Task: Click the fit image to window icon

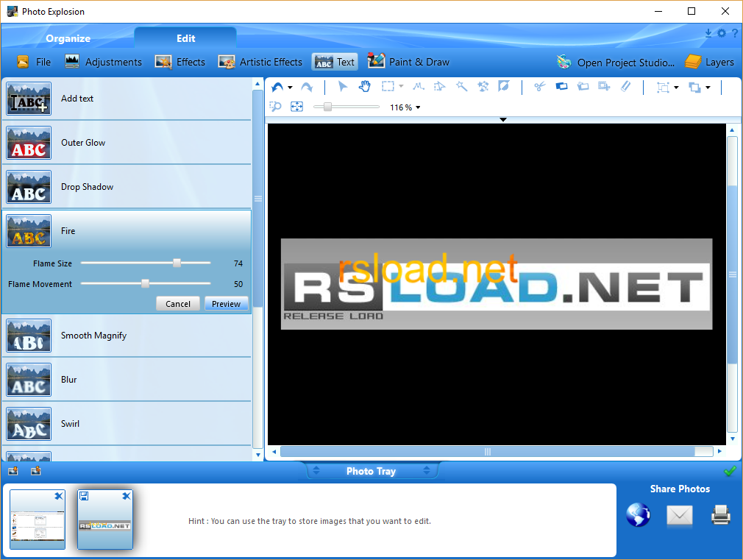Action: coord(296,107)
